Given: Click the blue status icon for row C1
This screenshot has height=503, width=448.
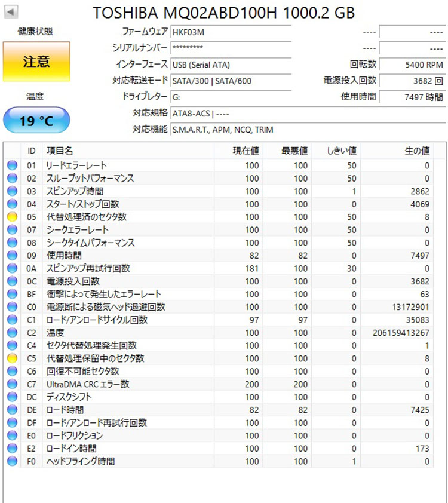Looking at the screenshot, I should coord(12,320).
